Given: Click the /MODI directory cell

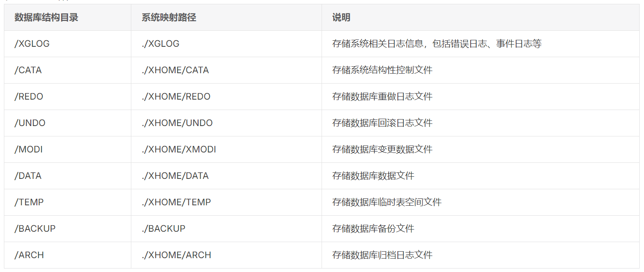Looking at the screenshot, I should pos(29,149).
